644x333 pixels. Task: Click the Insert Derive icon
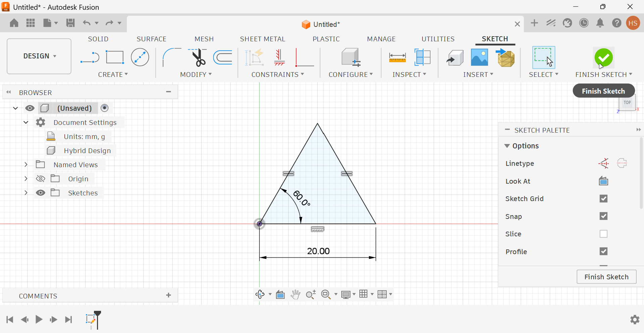[x=455, y=57]
